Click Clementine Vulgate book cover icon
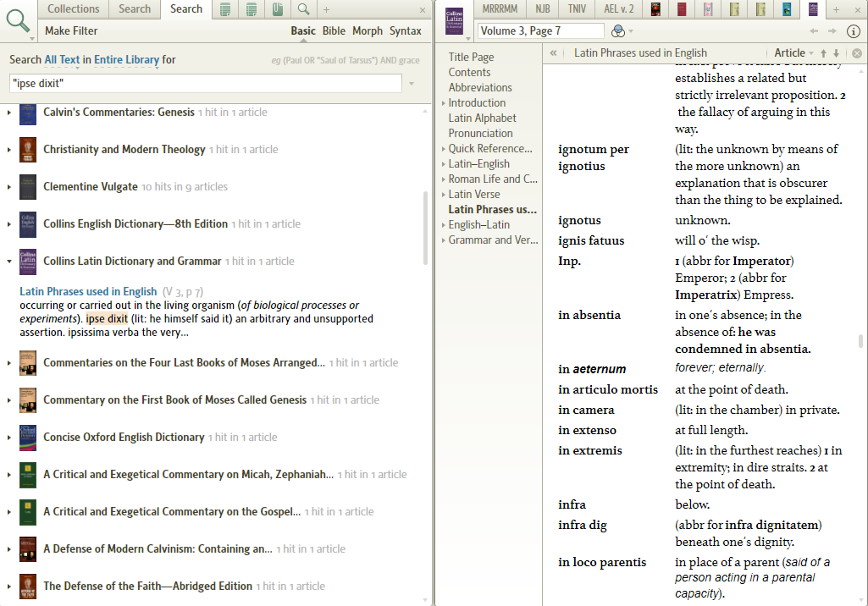Image resolution: width=868 pixels, height=606 pixels. (28, 186)
